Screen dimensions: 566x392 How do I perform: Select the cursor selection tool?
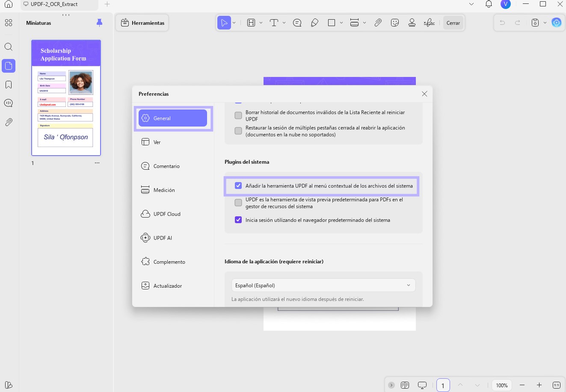pyautogui.click(x=224, y=23)
